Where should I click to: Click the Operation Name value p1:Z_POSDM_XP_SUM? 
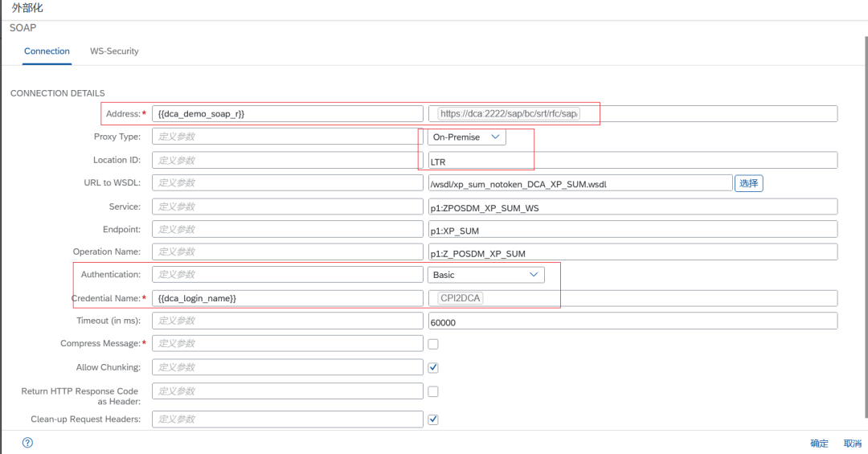tap(633, 252)
